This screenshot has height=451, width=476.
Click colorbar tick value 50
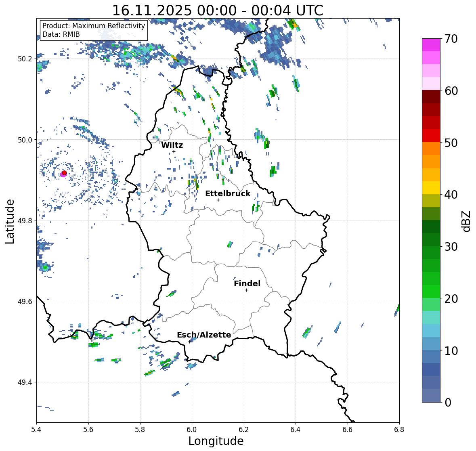coord(451,143)
